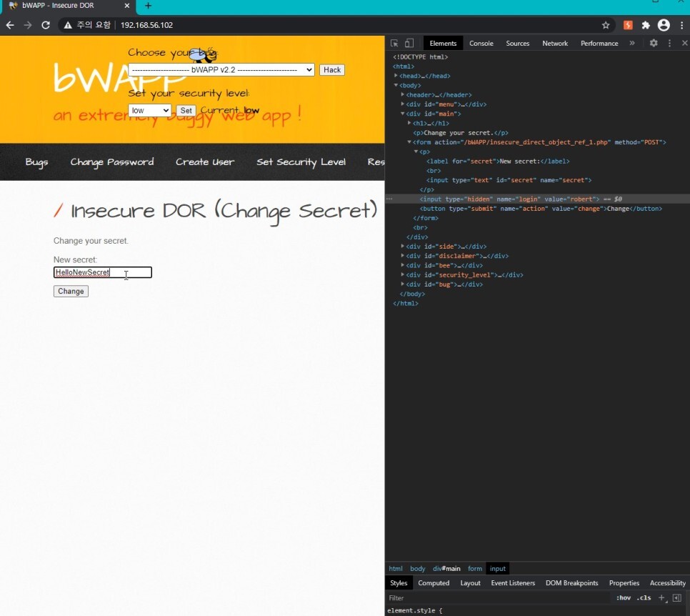Switch to the Elements tab

point(443,43)
